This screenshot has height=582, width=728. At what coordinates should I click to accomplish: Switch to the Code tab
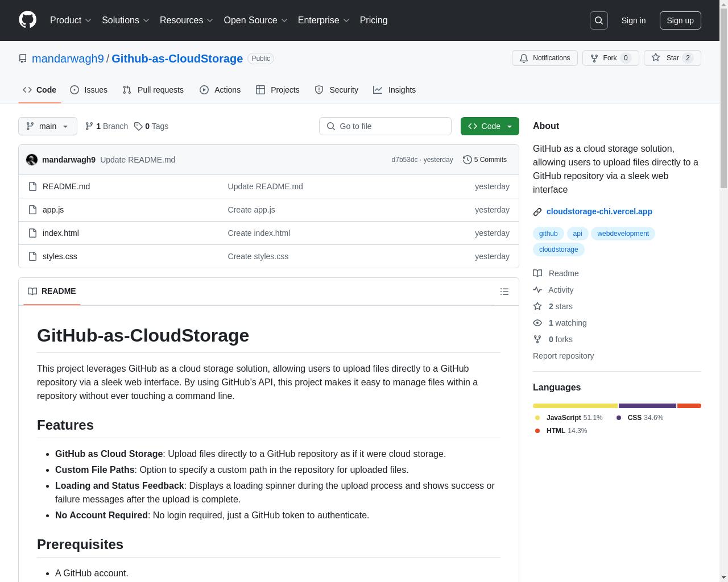pos(39,90)
